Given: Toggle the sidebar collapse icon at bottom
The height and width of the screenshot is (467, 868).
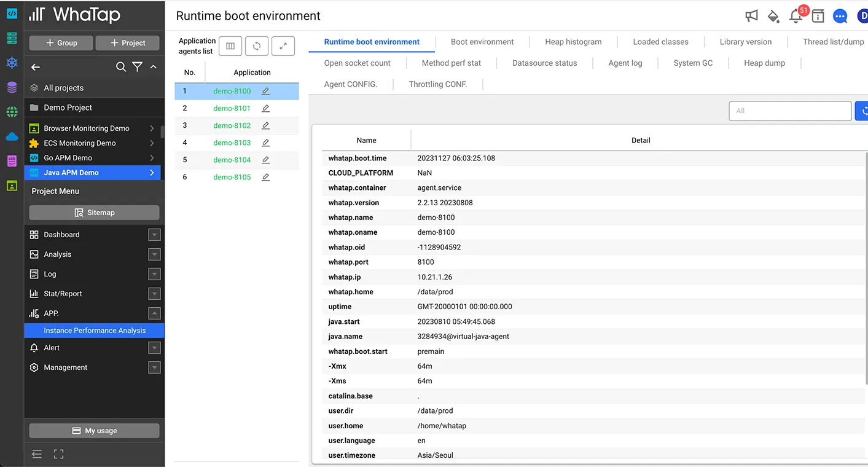Looking at the screenshot, I should tap(37, 454).
